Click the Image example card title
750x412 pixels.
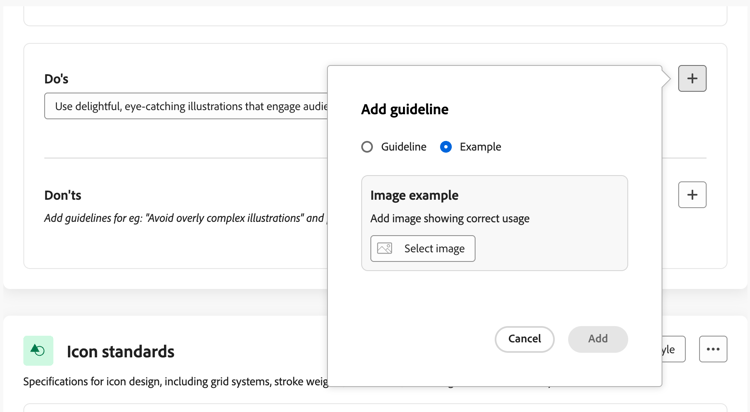coord(414,195)
